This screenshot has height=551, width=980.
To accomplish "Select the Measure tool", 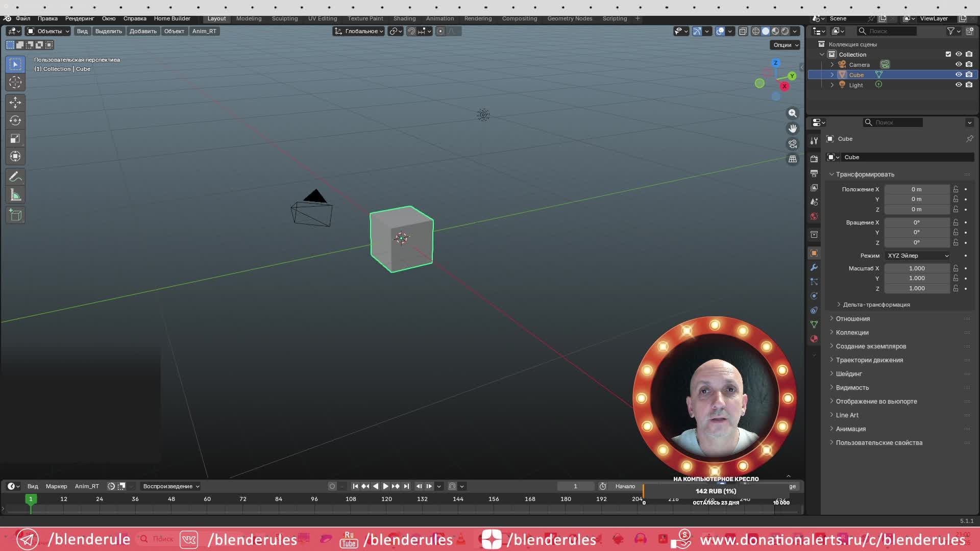I will point(15,195).
